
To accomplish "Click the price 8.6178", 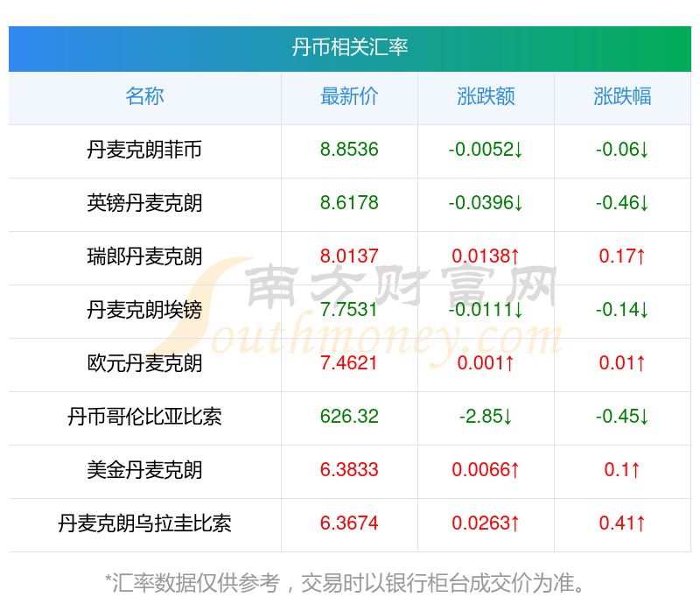I will click(x=349, y=203).
